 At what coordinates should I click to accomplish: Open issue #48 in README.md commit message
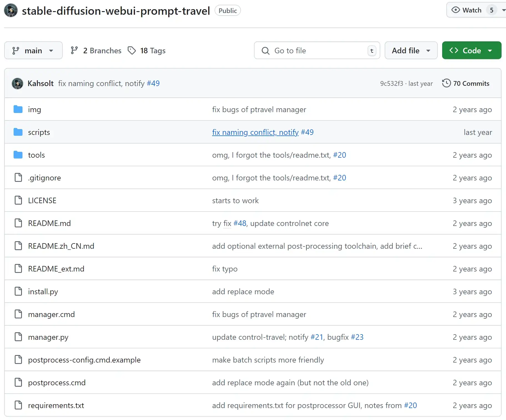pyautogui.click(x=240, y=223)
